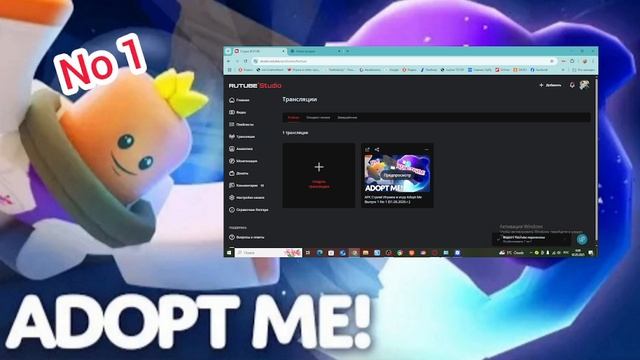Viewport: 640px width, 360px height.
Task: Click the stats icon on broadcast card
Action: [x=367, y=149]
